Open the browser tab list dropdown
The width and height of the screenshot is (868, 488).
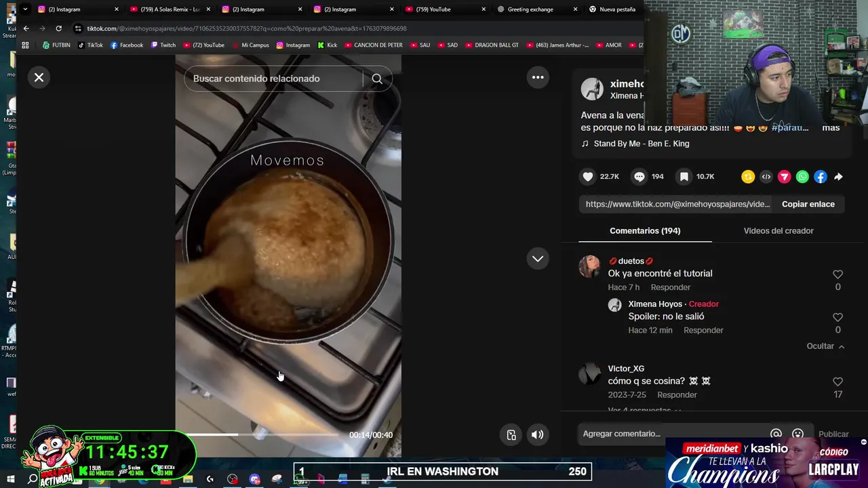[x=25, y=9]
